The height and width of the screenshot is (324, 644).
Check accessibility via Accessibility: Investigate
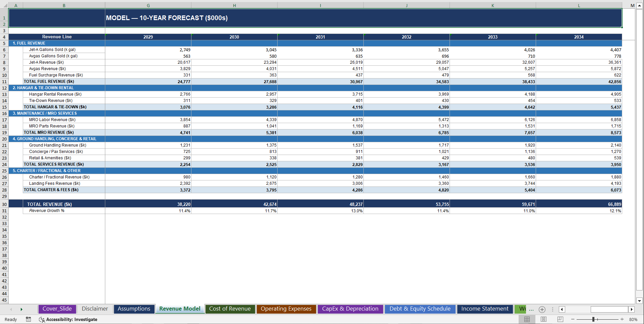(x=68, y=319)
